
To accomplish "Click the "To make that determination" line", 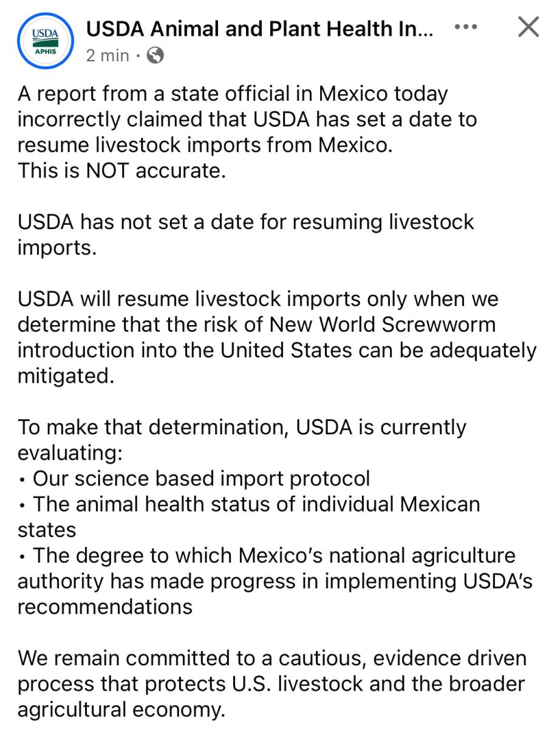I will tap(242, 427).
